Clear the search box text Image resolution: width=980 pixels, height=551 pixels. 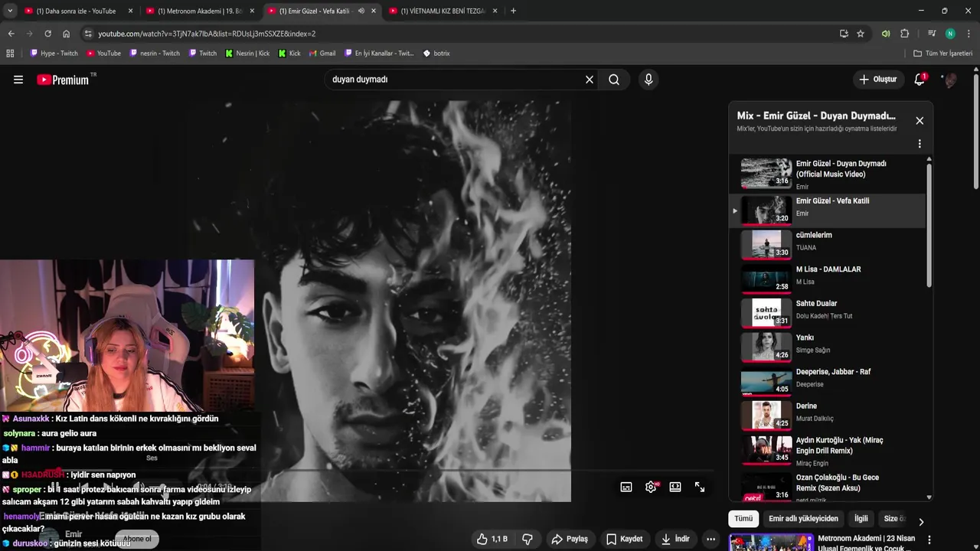tap(590, 80)
